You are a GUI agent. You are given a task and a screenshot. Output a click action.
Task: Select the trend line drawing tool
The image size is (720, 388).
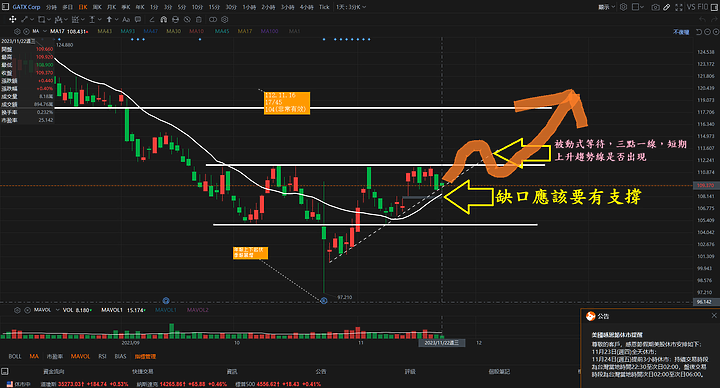24,19
